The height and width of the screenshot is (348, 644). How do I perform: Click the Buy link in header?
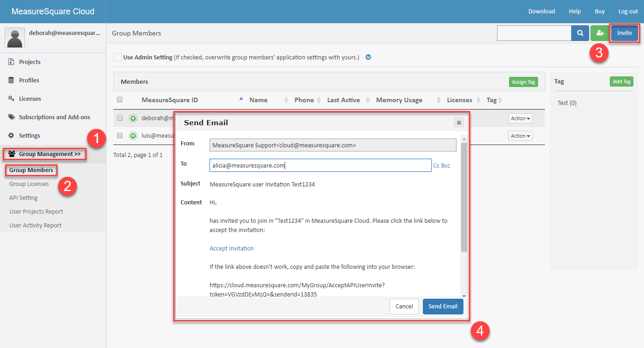tap(600, 12)
